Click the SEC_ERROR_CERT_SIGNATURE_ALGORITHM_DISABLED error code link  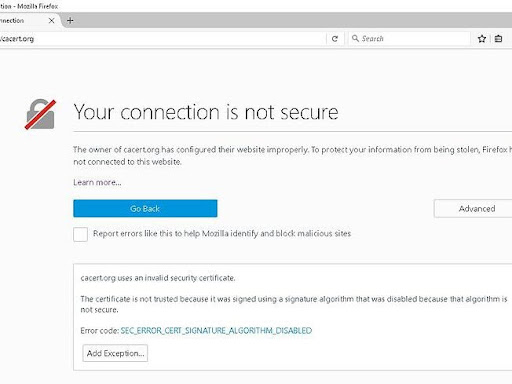click(x=216, y=330)
